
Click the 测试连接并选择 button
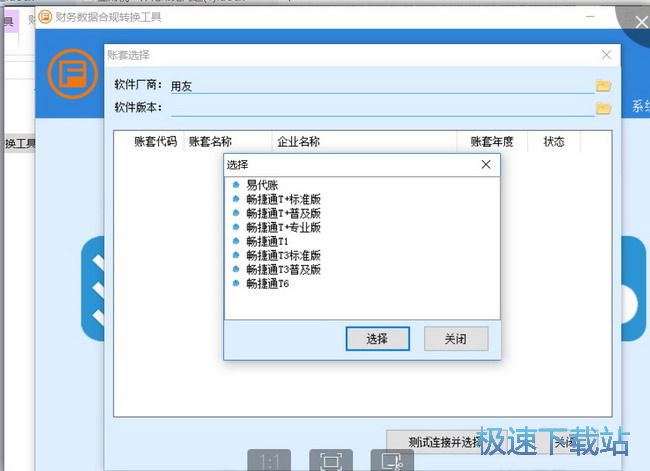pos(446,442)
